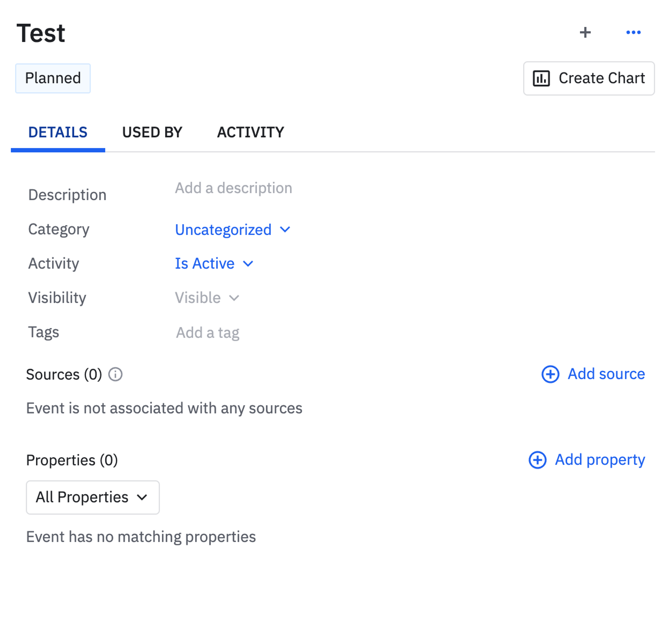This screenshot has width=672, height=627.
Task: Click the Planned status badge
Action: pyautogui.click(x=53, y=78)
